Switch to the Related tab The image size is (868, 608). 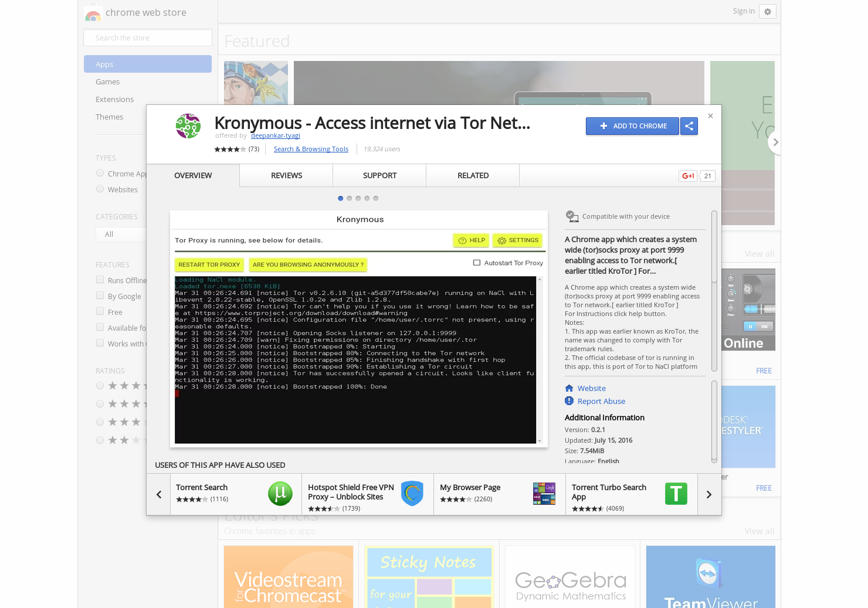point(473,175)
